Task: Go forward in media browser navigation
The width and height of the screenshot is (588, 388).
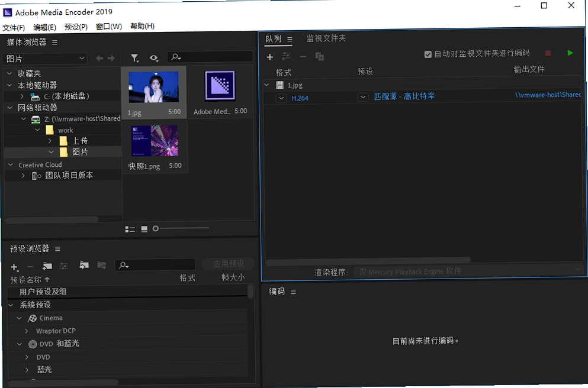Action: (x=111, y=58)
